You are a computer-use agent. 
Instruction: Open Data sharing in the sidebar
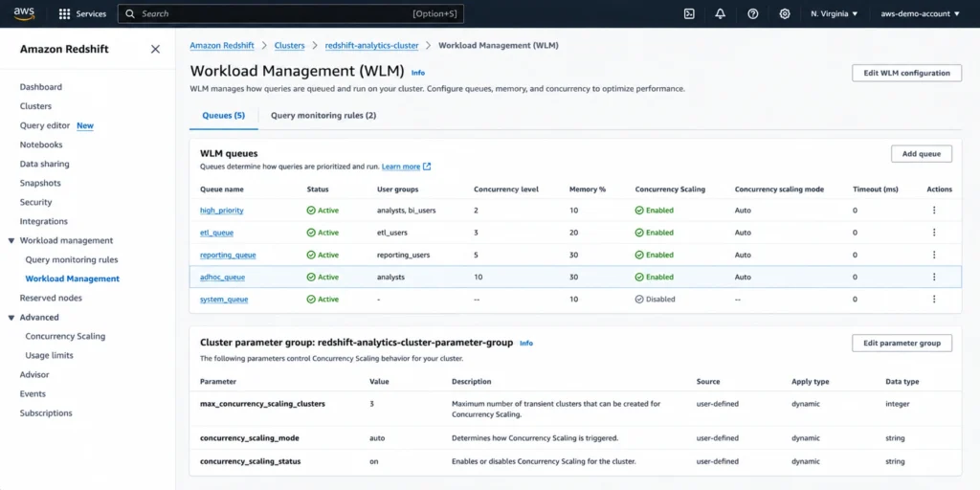click(x=44, y=164)
